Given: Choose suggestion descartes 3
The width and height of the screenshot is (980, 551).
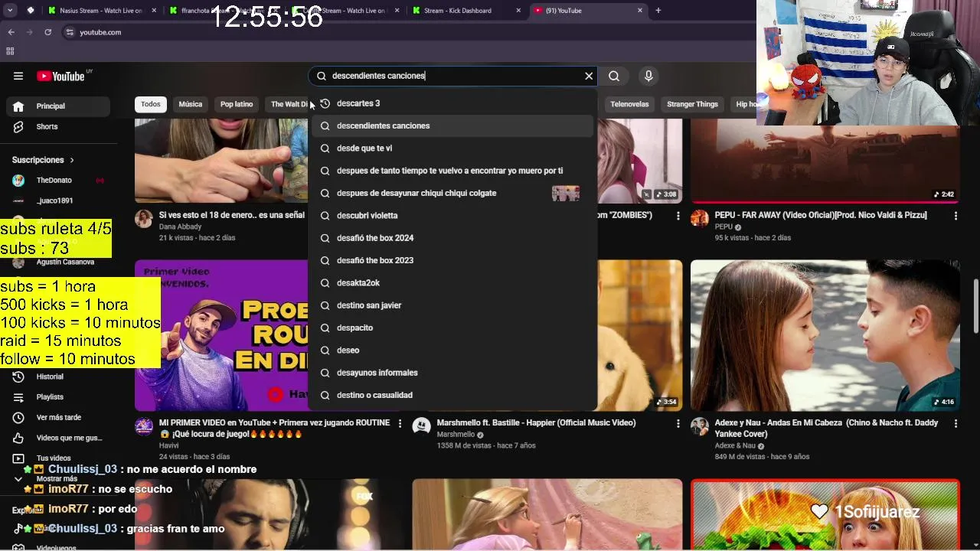Looking at the screenshot, I should click(x=452, y=103).
